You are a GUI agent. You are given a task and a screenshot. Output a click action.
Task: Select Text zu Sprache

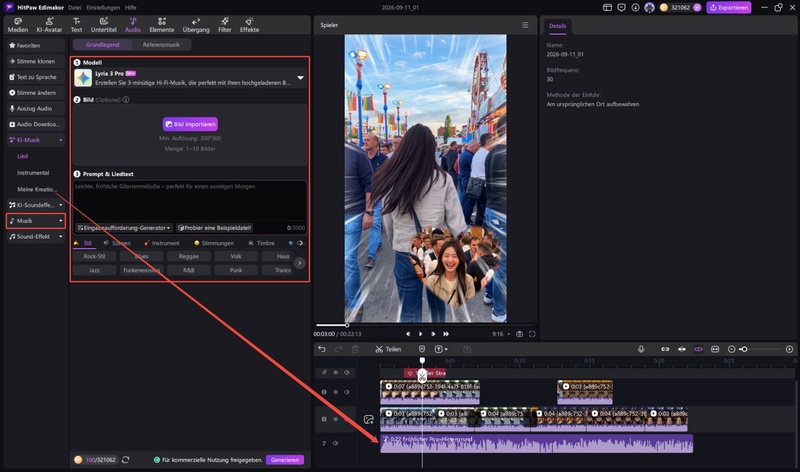[x=36, y=77]
